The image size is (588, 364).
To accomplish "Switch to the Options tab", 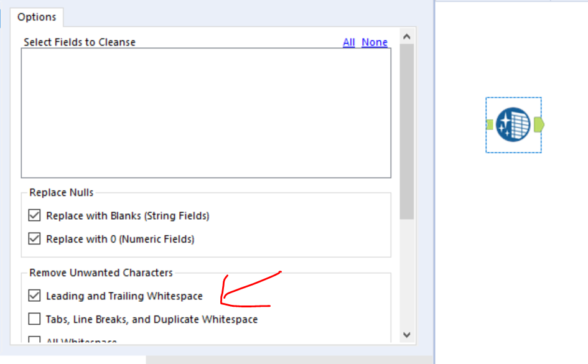I will (x=37, y=17).
